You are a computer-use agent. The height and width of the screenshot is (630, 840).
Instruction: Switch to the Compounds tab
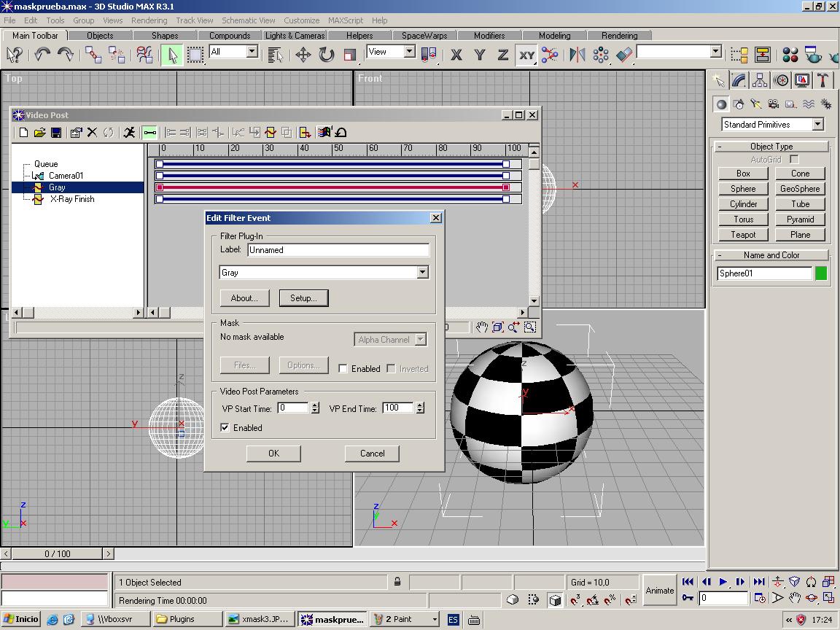tap(230, 35)
